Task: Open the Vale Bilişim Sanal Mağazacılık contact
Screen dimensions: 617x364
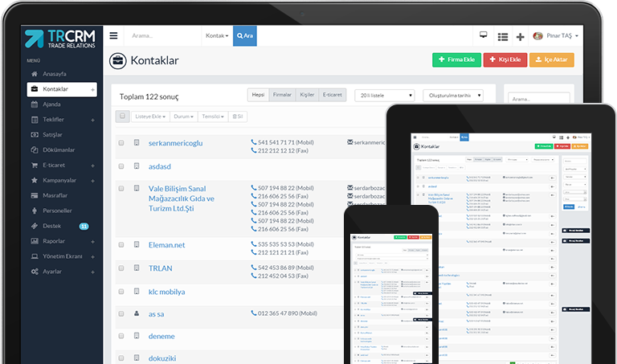Action: pos(182,198)
